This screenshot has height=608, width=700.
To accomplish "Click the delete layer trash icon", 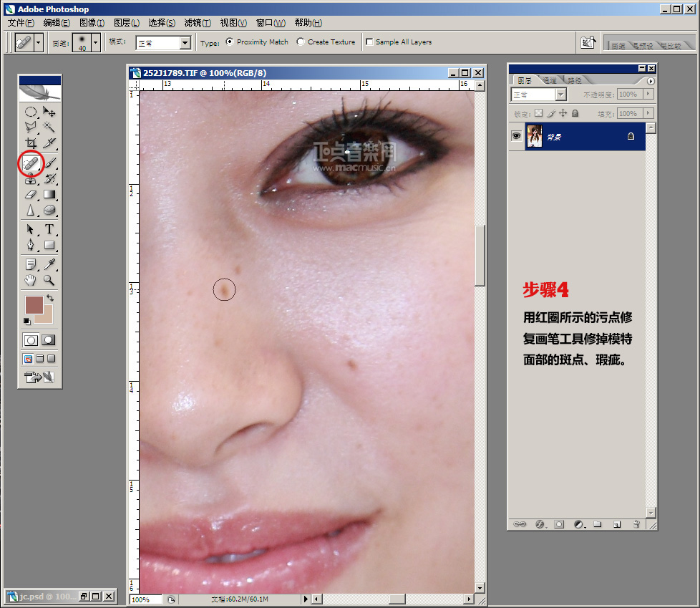I will (x=635, y=524).
